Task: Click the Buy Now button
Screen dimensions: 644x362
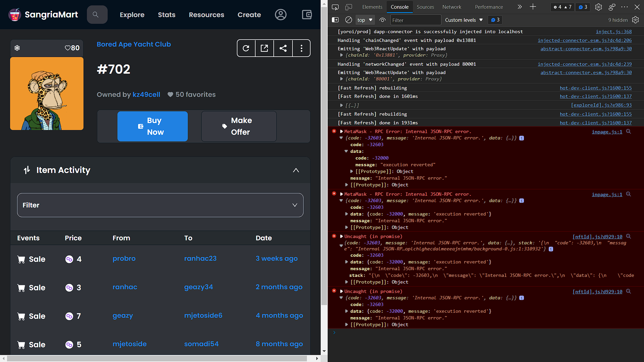Action: pyautogui.click(x=152, y=126)
